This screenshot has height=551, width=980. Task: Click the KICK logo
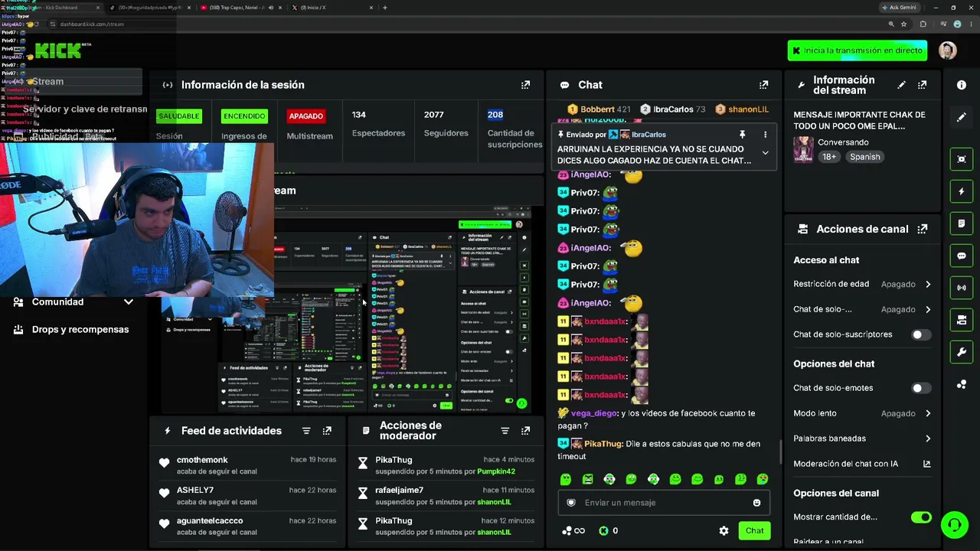(58, 51)
